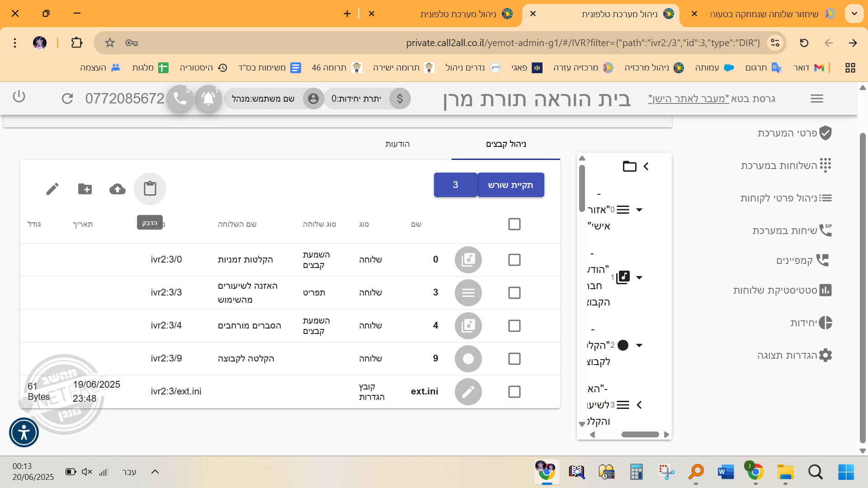Viewport: 868px width, 488px height.
Task: Expand tree item 2 dropdown arrow
Action: click(639, 345)
